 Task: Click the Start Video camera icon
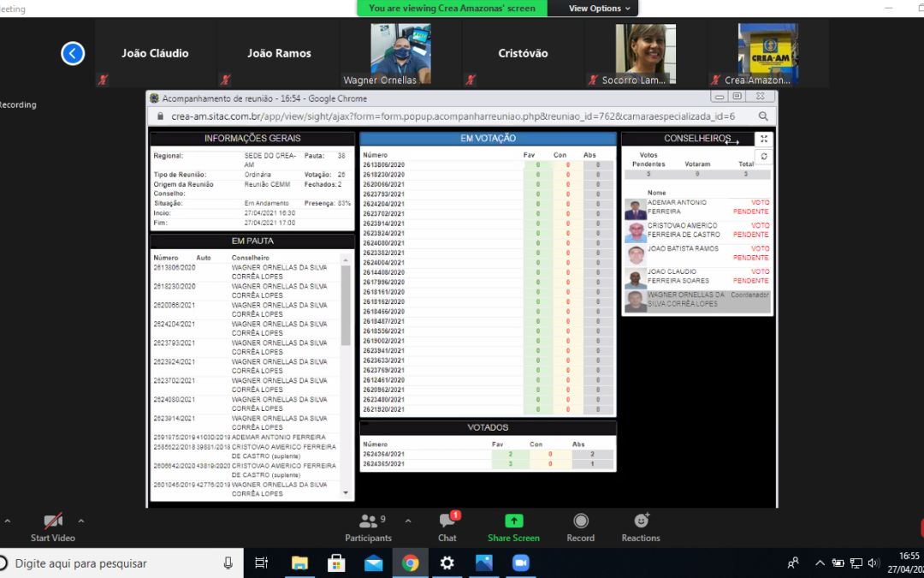[x=53, y=521]
